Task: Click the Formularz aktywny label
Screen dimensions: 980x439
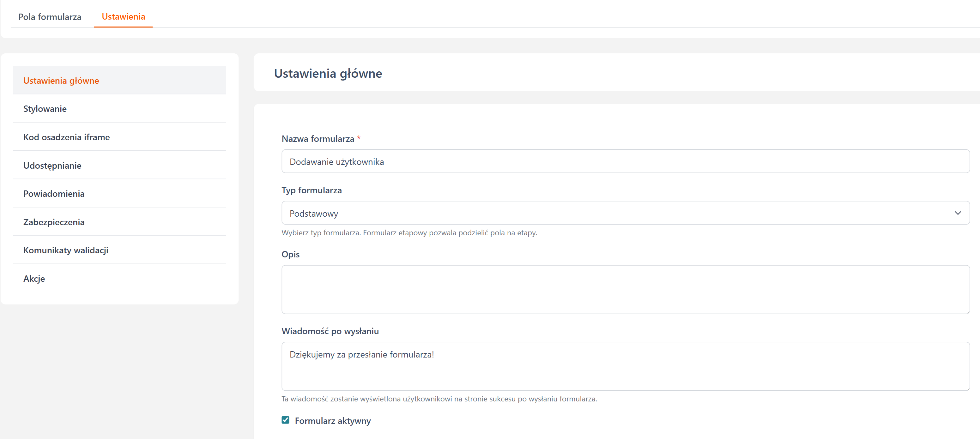Action: [332, 421]
